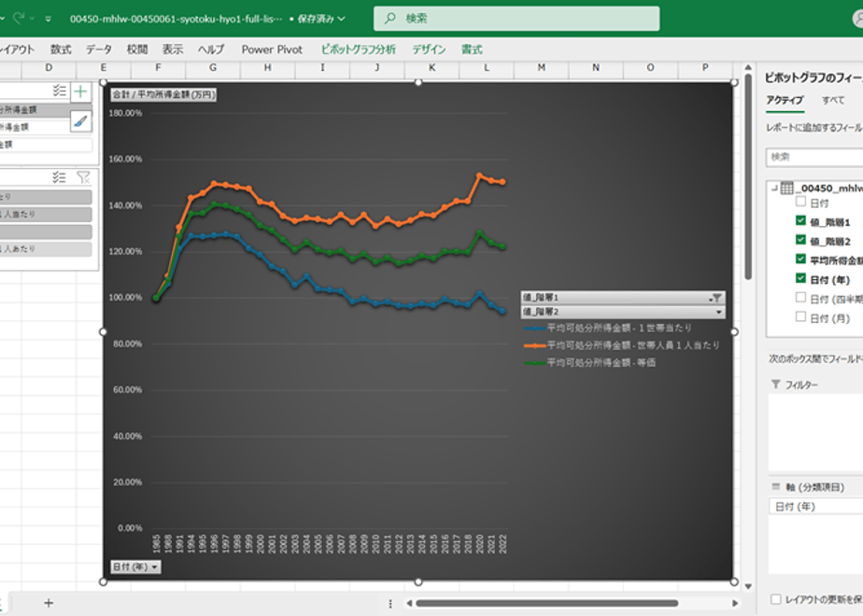The height and width of the screenshot is (616, 863).
Task: Open Chart Elements plus button beside the chart
Action: click(81, 91)
